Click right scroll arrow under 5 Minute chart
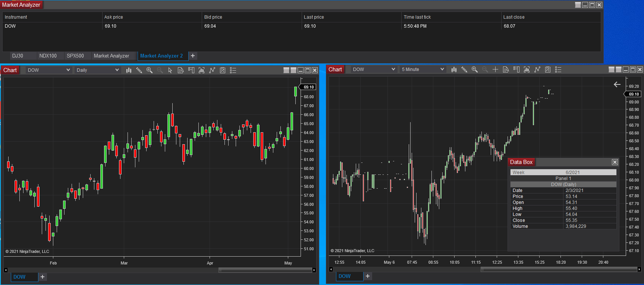 [640, 269]
